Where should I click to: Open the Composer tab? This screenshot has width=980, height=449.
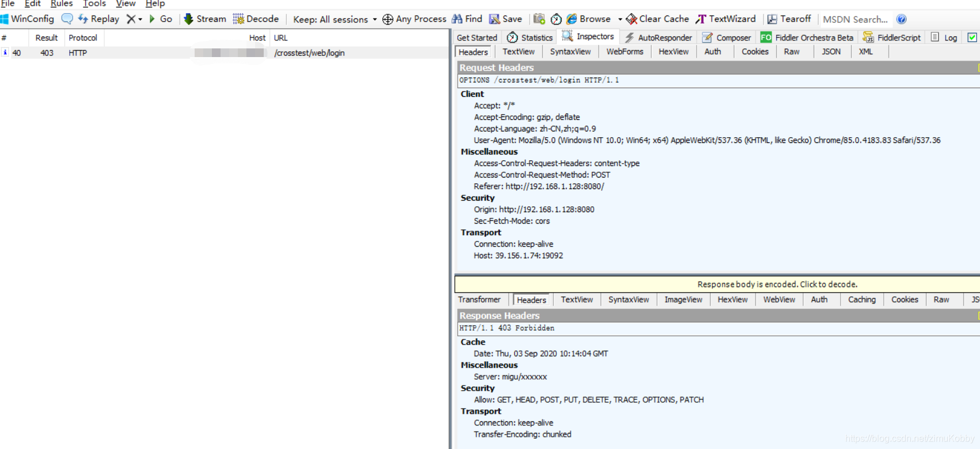(x=727, y=37)
